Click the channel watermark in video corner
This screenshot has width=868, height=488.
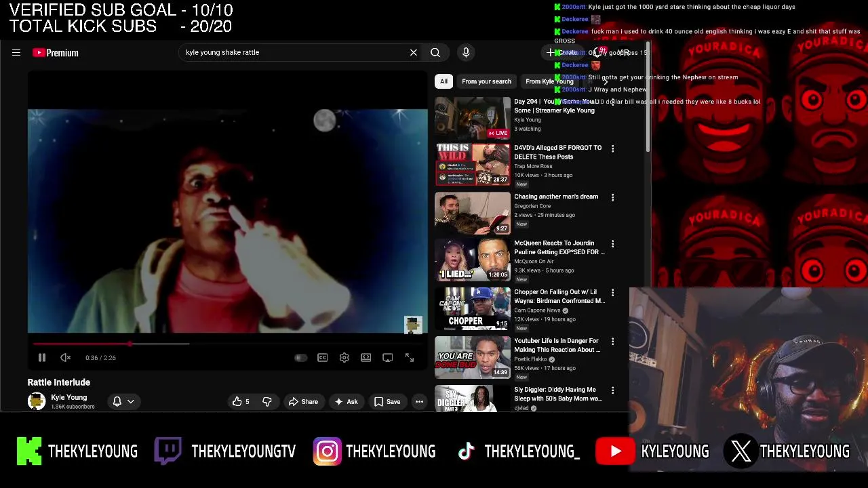(413, 325)
